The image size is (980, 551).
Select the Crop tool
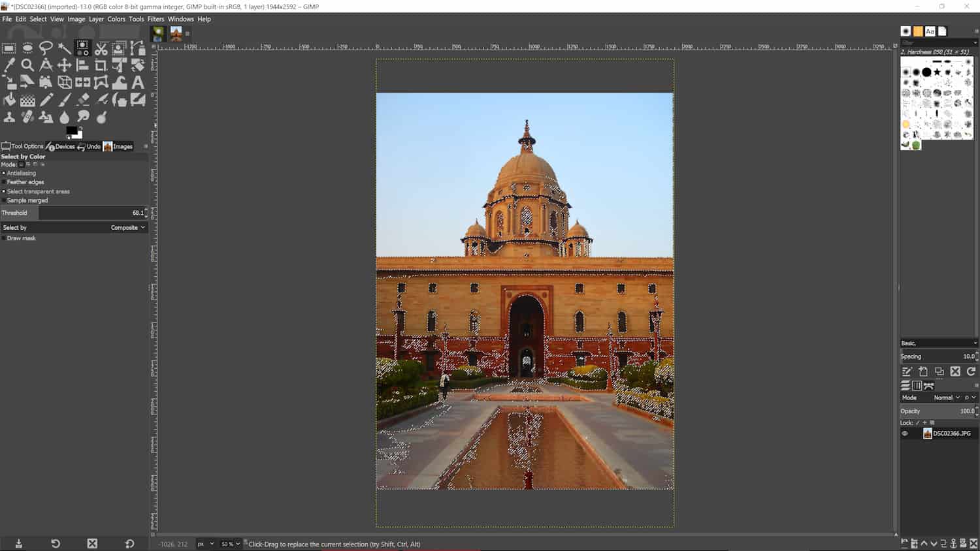[101, 65]
